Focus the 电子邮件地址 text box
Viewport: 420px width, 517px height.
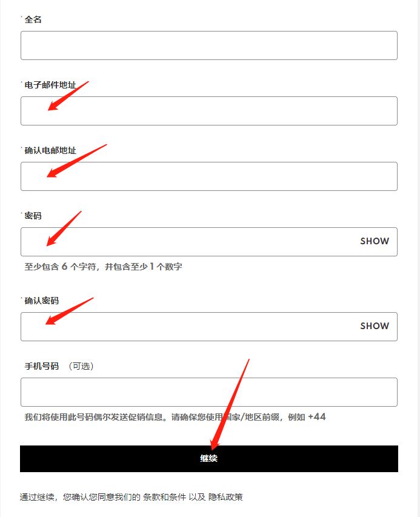[208, 111]
